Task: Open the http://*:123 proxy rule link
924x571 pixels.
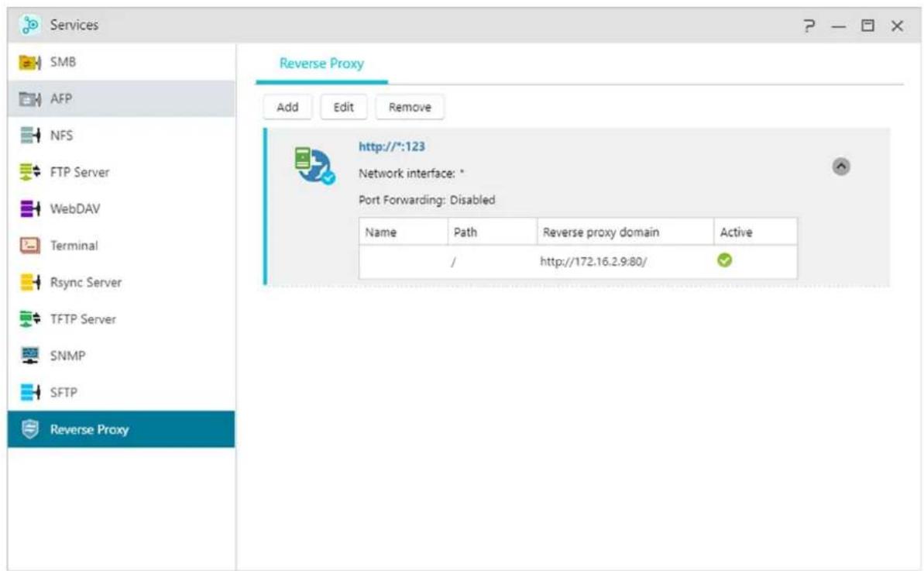Action: 392,146
